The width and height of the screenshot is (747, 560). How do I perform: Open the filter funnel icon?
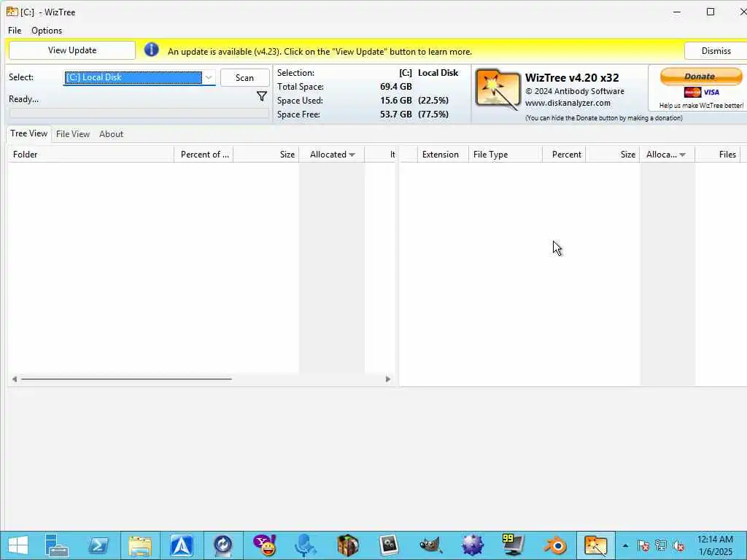pos(262,97)
